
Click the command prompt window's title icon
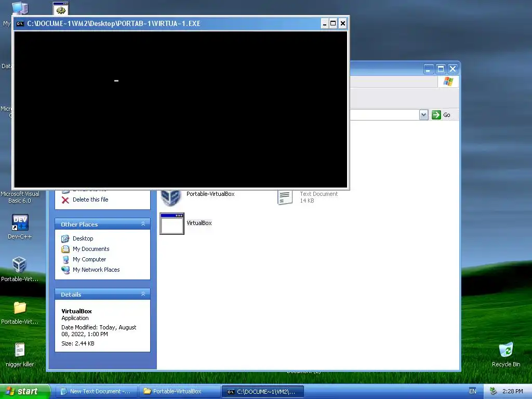(20, 23)
